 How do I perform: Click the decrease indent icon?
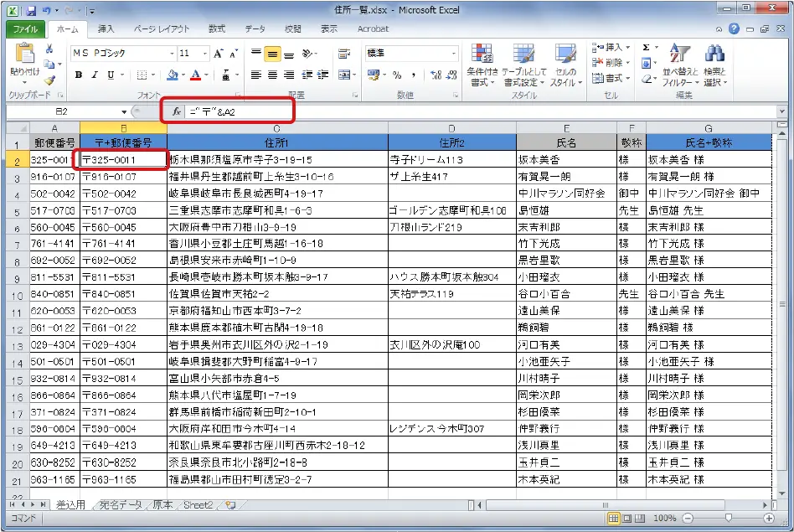[x=307, y=75]
